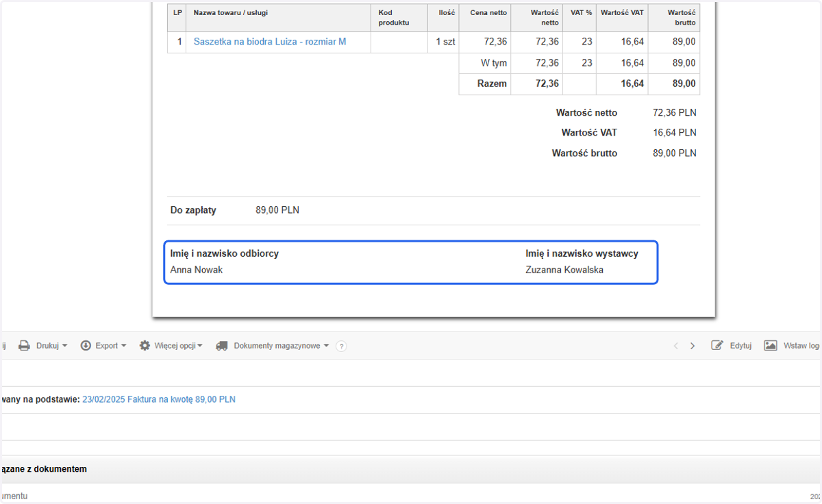Viewport: 822px width, 504px height.
Task: Select recipient name Anna Nowak
Action: pos(197,270)
